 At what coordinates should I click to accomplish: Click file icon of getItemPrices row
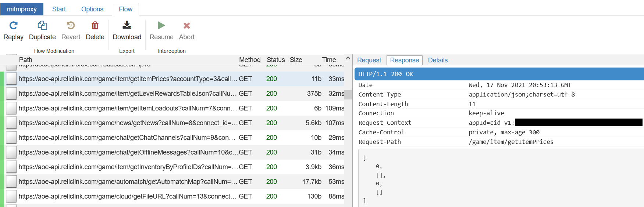[x=11, y=79]
